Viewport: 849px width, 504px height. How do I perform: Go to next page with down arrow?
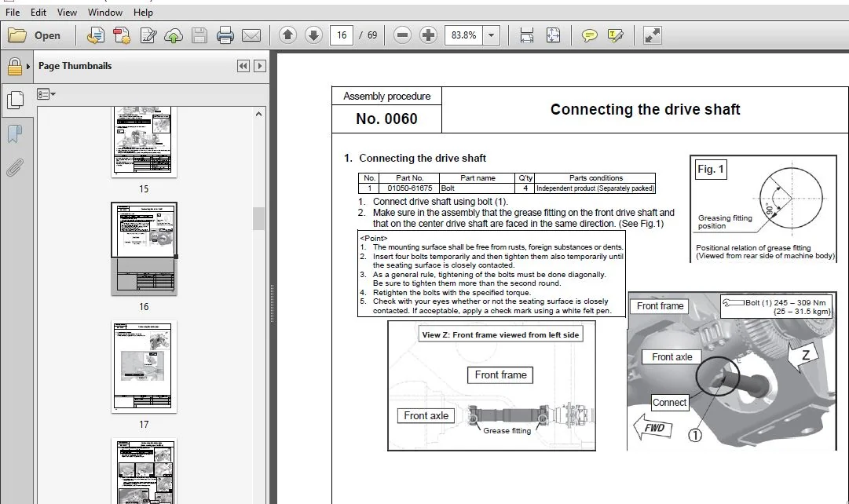(x=313, y=35)
